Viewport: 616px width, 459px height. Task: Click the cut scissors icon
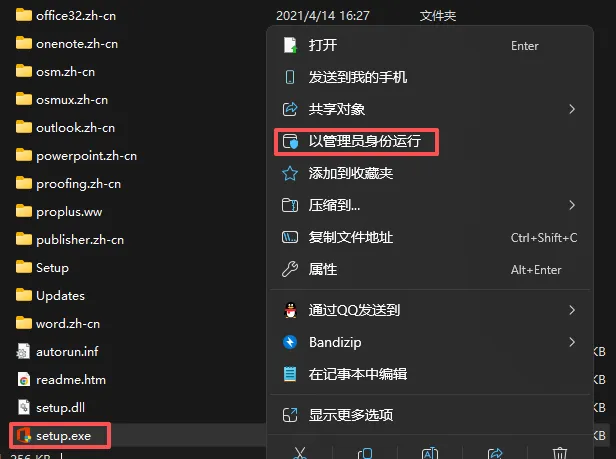click(300, 453)
